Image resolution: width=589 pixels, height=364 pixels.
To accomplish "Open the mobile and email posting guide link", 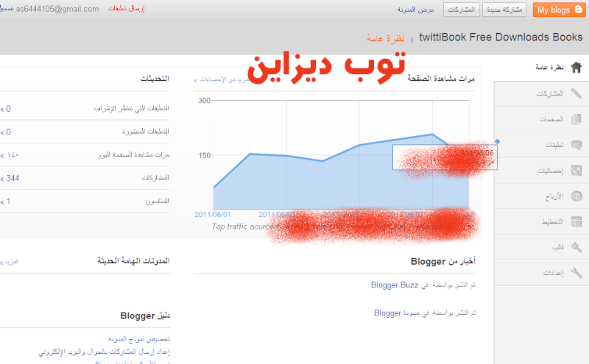I will coord(104,351).
